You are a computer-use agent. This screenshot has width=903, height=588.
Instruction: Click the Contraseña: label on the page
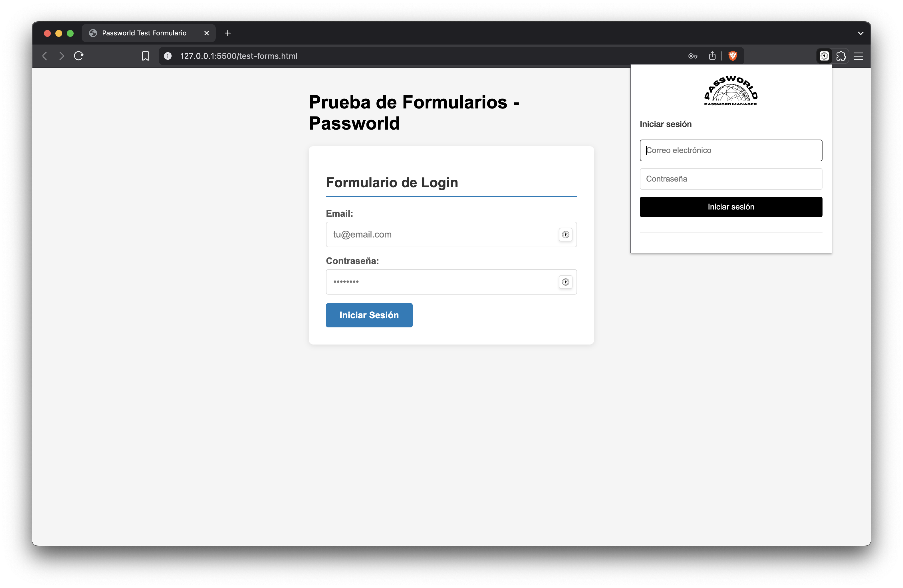(352, 261)
